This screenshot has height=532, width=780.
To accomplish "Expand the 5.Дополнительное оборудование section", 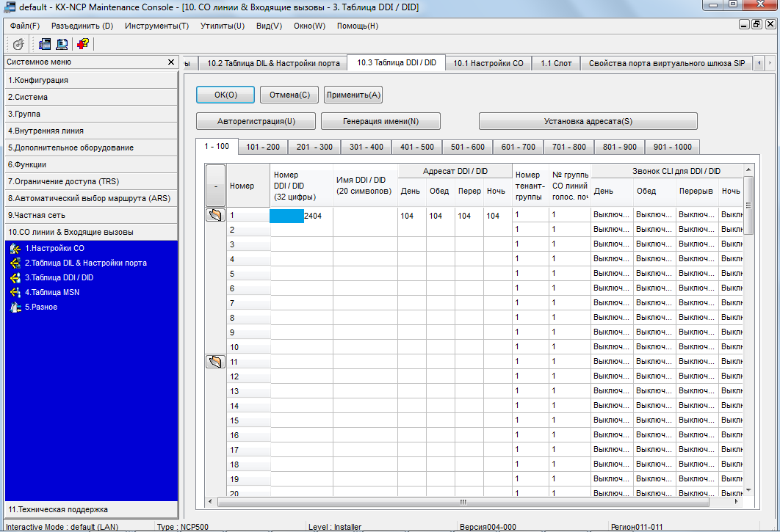I will (90, 147).
